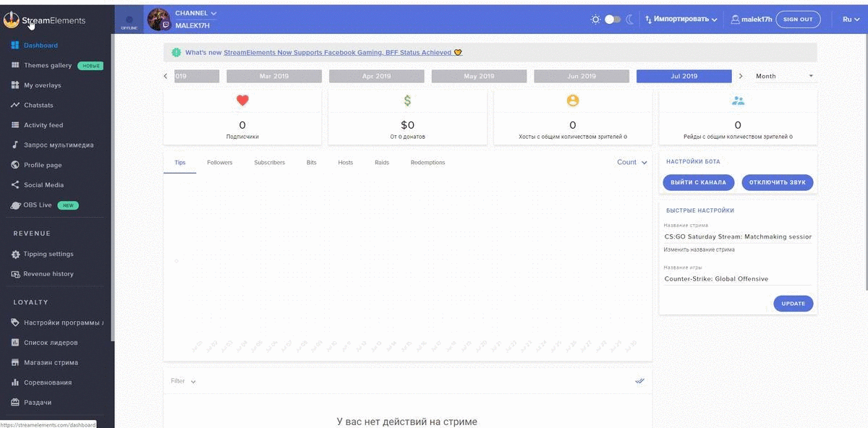The image size is (868, 428).
Task: Expand the CHANNEL dropdown
Action: tap(196, 13)
